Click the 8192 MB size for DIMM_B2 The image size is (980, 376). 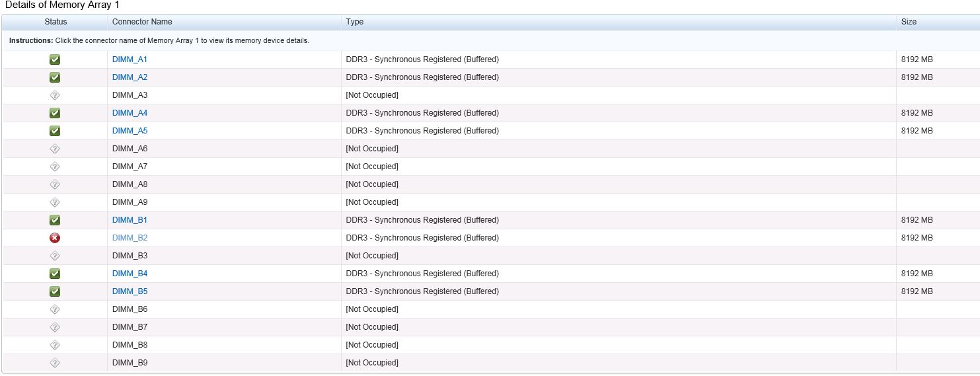click(917, 238)
